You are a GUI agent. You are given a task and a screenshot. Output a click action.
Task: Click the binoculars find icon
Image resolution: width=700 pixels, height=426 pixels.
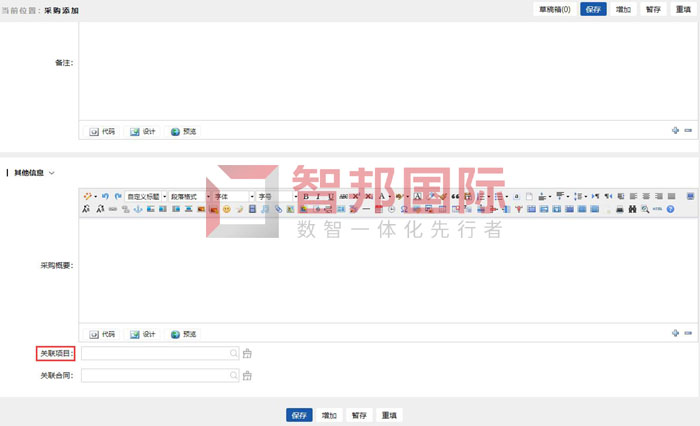click(x=633, y=209)
